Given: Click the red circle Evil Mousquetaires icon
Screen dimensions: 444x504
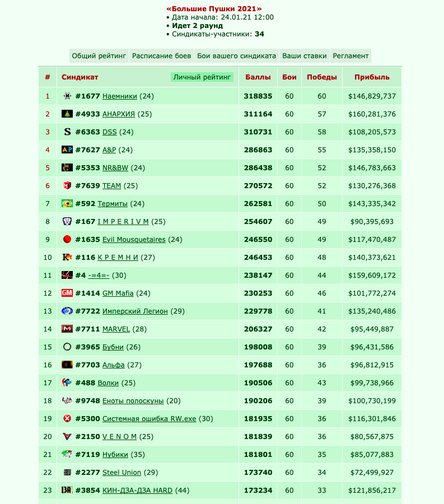Looking at the screenshot, I should coord(67,239).
